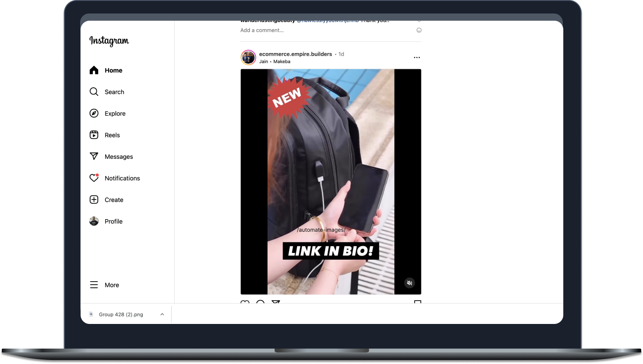Open ecommerce.empire.builders username link

(x=295, y=54)
